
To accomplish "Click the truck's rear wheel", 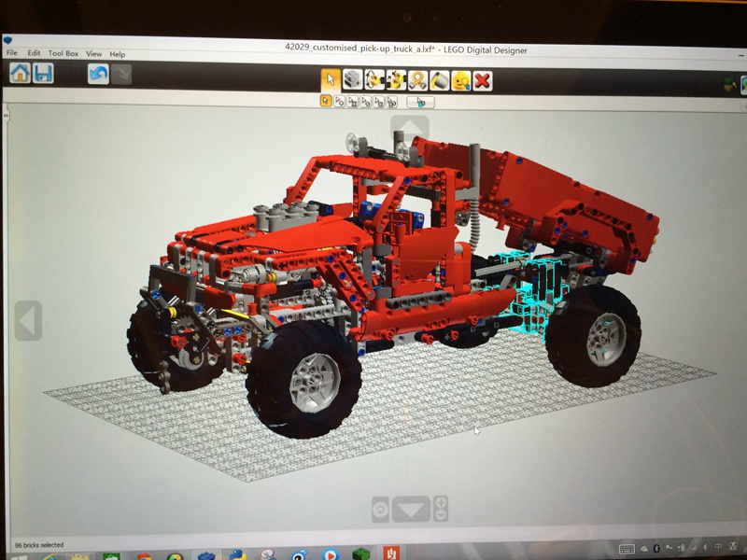I will 594,336.
